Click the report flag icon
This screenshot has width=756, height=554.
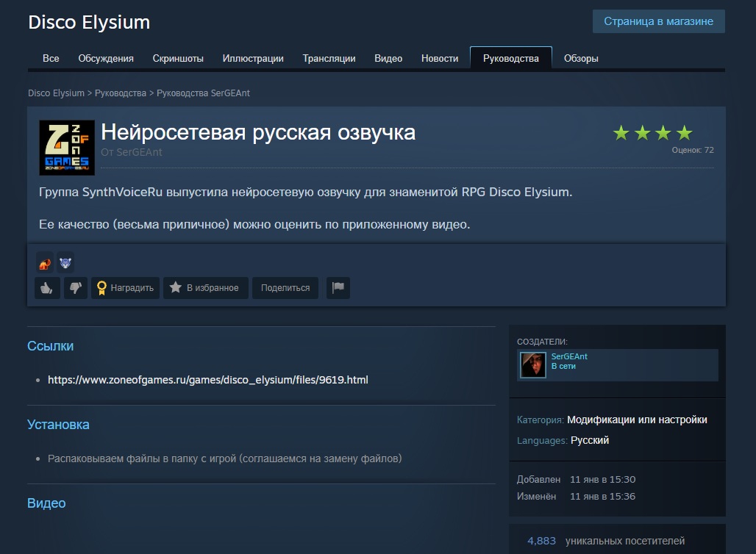click(338, 287)
